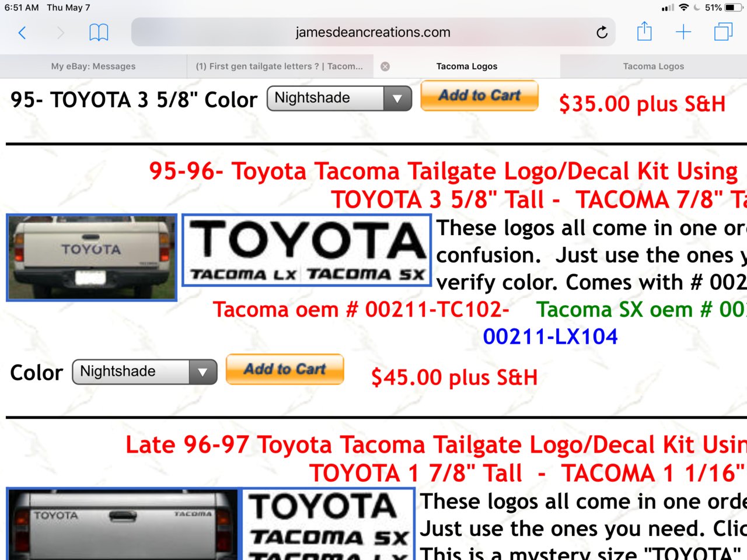The width and height of the screenshot is (747, 560).
Task: Switch to rightmost Tacoma Logos tab
Action: pos(654,66)
